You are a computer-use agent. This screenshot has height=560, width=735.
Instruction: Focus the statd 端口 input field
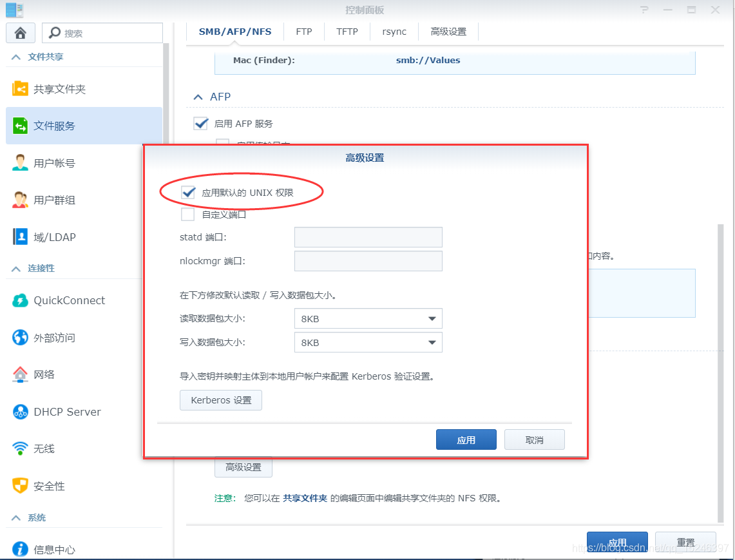(x=368, y=237)
